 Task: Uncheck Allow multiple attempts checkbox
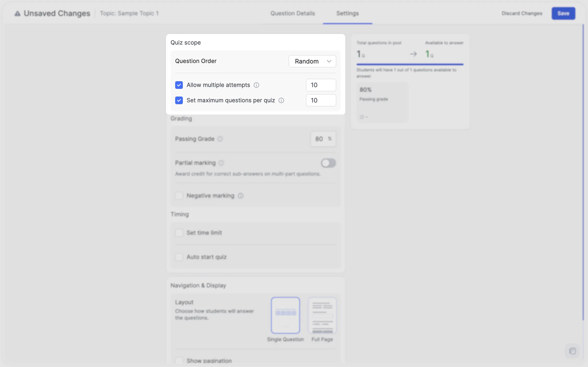pos(179,85)
